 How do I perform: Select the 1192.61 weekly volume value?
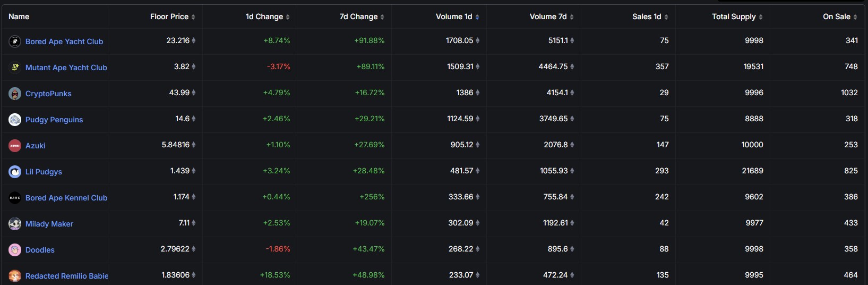coord(555,223)
